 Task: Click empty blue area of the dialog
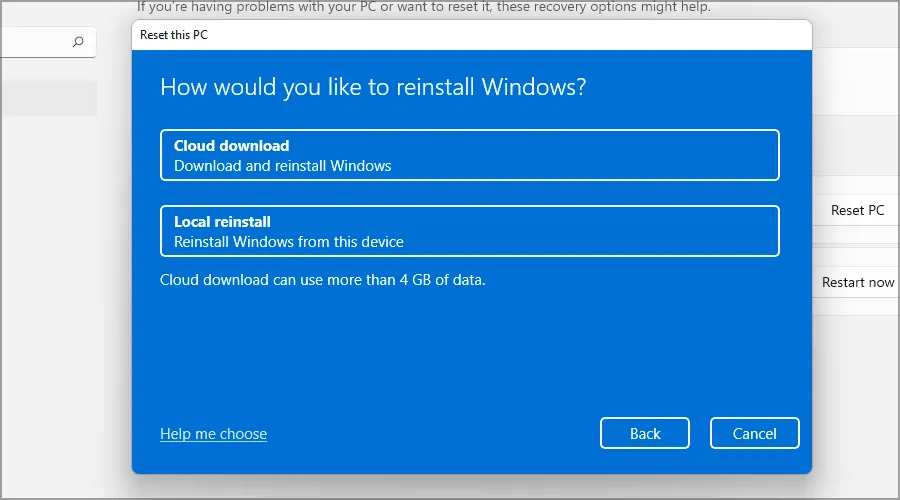pos(470,350)
